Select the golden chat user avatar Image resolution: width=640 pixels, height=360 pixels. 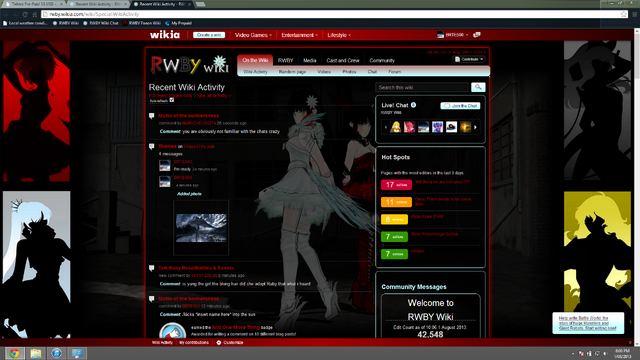point(465,127)
